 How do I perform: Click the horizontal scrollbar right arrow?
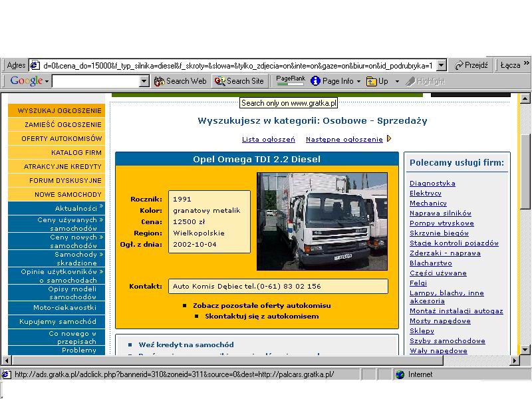pos(515,360)
